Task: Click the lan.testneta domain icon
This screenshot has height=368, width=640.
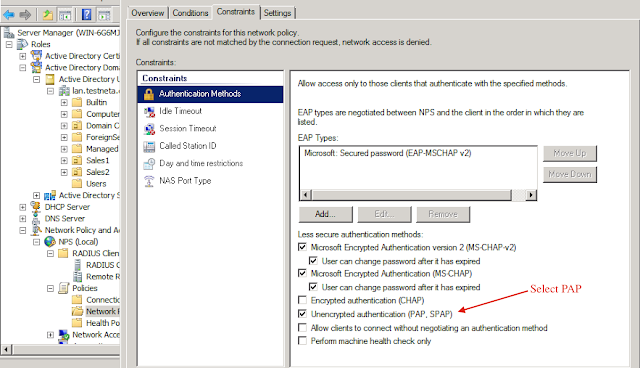Action: 64,91
